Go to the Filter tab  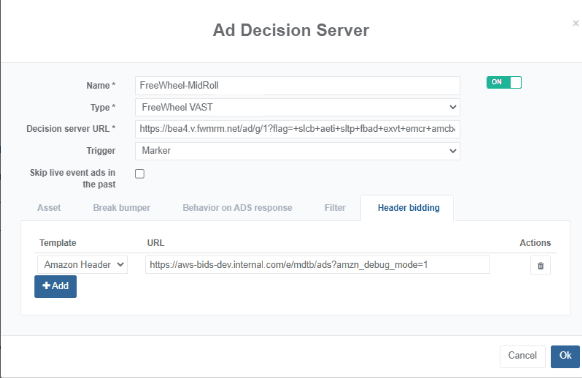(335, 208)
